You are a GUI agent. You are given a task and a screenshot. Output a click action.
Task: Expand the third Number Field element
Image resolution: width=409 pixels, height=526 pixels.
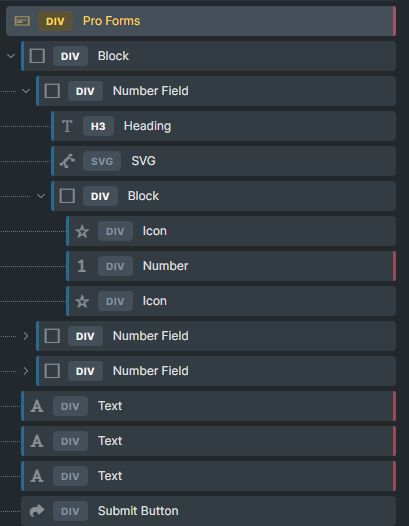tap(26, 371)
